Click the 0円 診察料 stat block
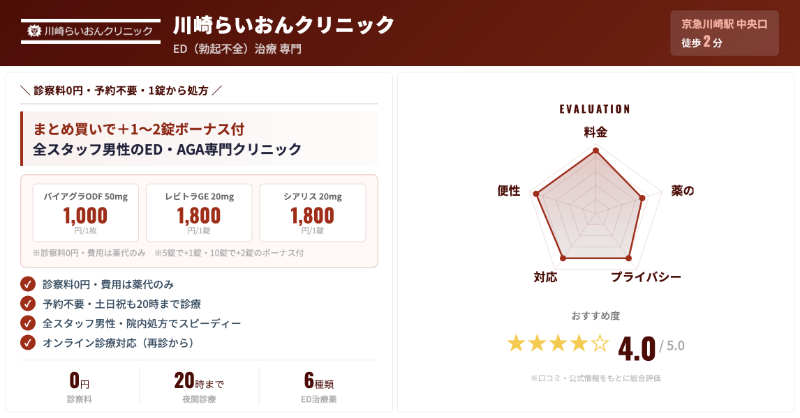Image resolution: width=800 pixels, height=418 pixels. click(x=79, y=387)
